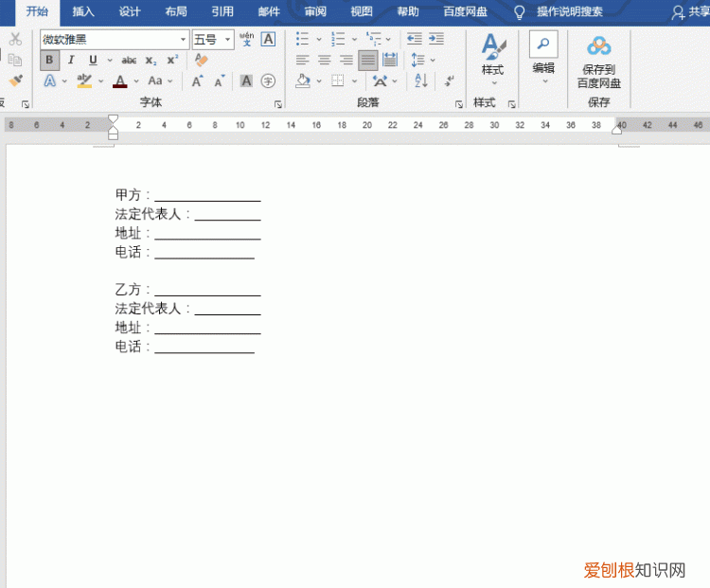Image resolution: width=710 pixels, height=588 pixels.
Task: Switch to the 设计 tab
Action: click(x=130, y=11)
